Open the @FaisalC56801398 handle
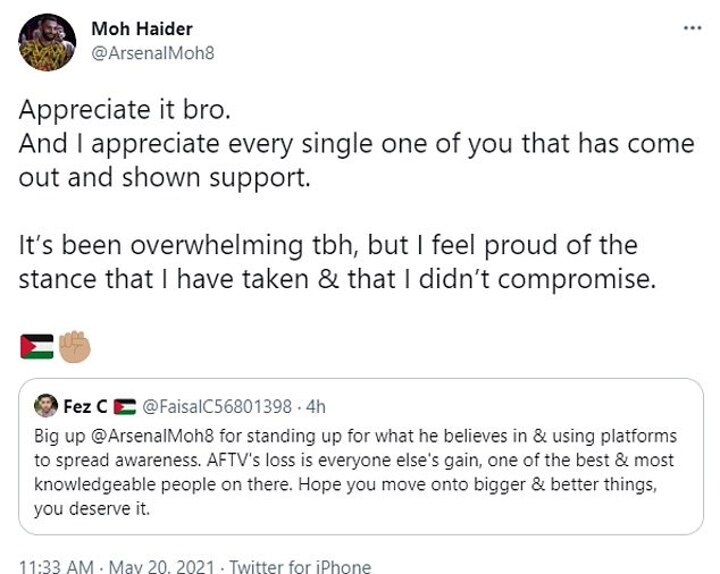The width and height of the screenshot is (720, 574). click(x=217, y=406)
